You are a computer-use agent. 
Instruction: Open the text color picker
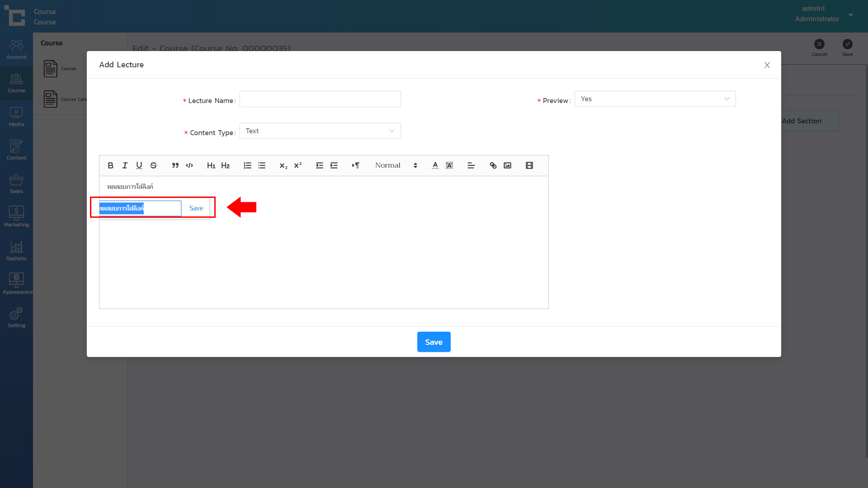tap(435, 165)
